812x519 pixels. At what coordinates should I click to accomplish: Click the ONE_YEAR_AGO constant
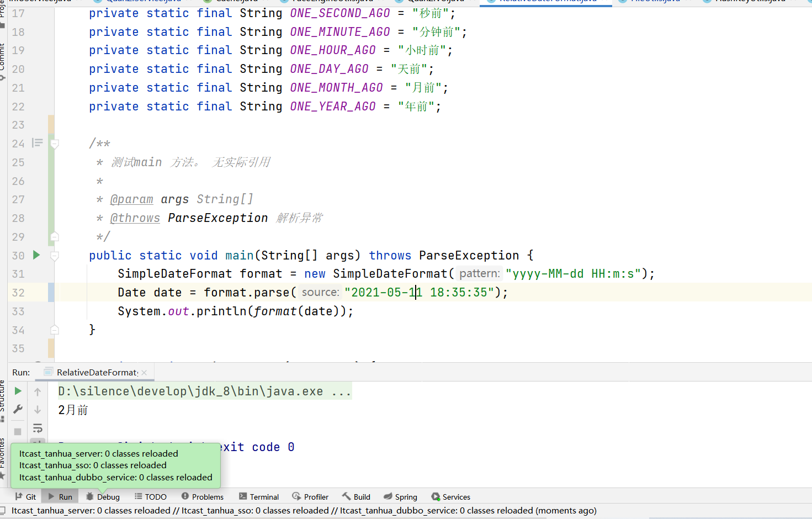click(x=333, y=106)
